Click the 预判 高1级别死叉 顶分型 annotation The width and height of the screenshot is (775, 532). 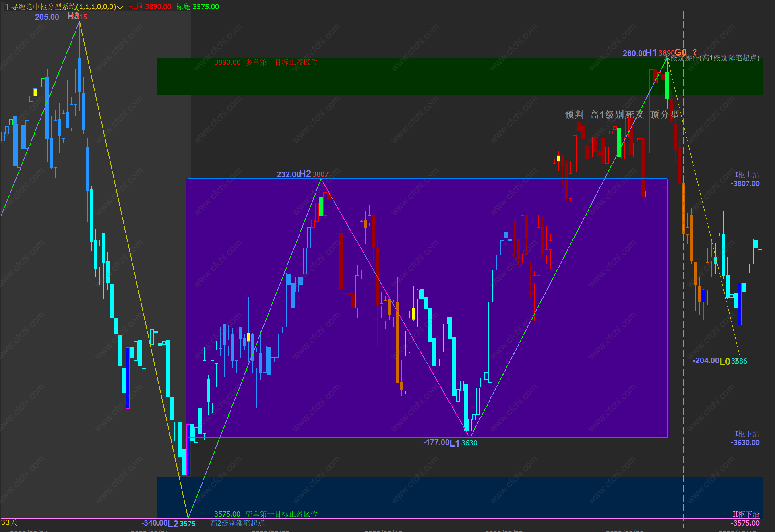[x=622, y=115]
